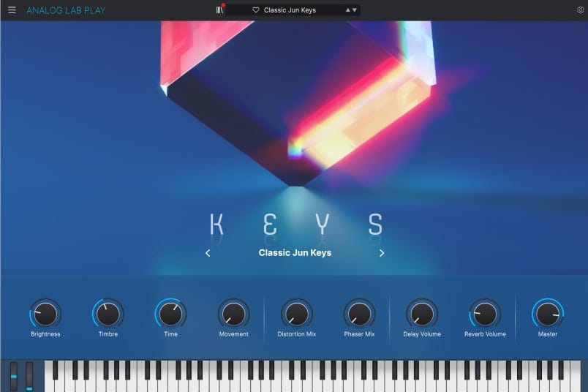Click the pitch bend wheel strip

click(x=13, y=376)
